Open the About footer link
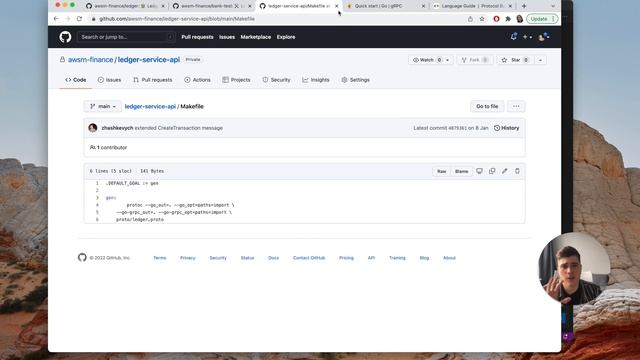 [x=449, y=258]
